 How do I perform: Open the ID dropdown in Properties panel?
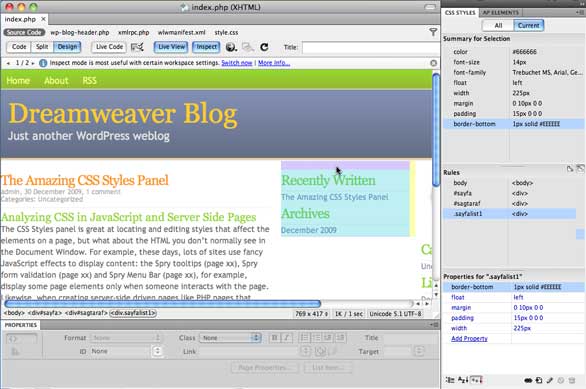tap(126, 351)
